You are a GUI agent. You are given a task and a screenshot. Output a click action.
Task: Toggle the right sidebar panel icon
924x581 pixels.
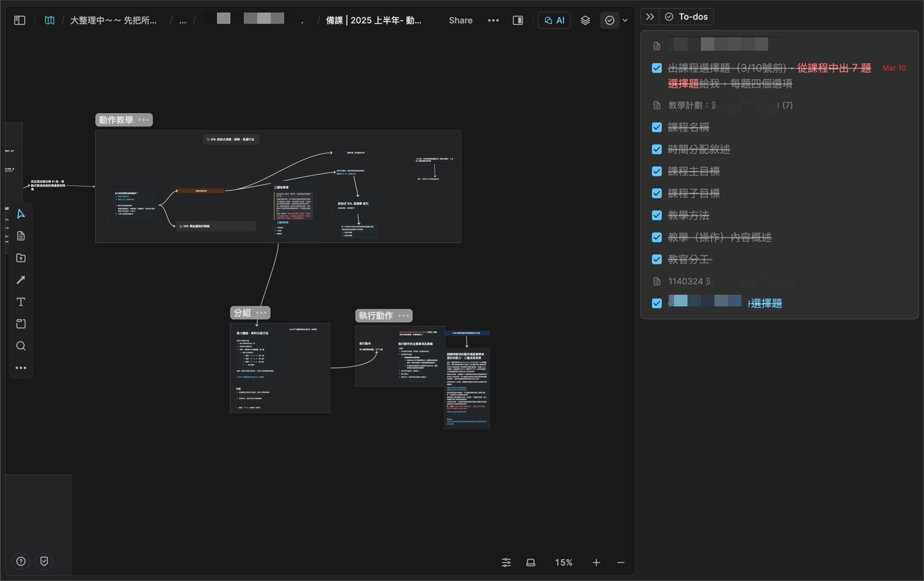click(x=517, y=20)
